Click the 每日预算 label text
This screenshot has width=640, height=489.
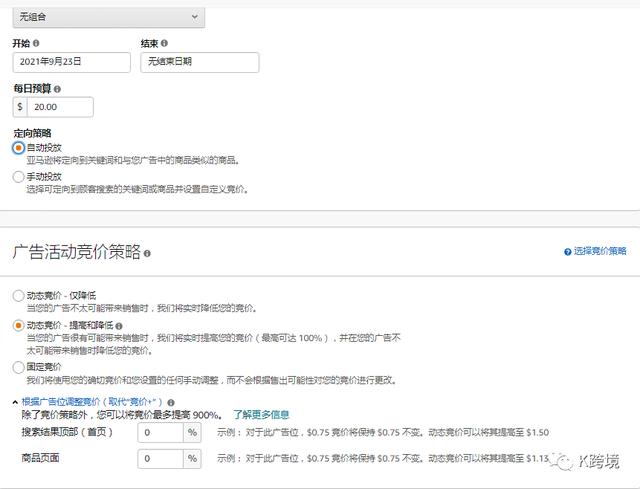pyautogui.click(x=32, y=89)
